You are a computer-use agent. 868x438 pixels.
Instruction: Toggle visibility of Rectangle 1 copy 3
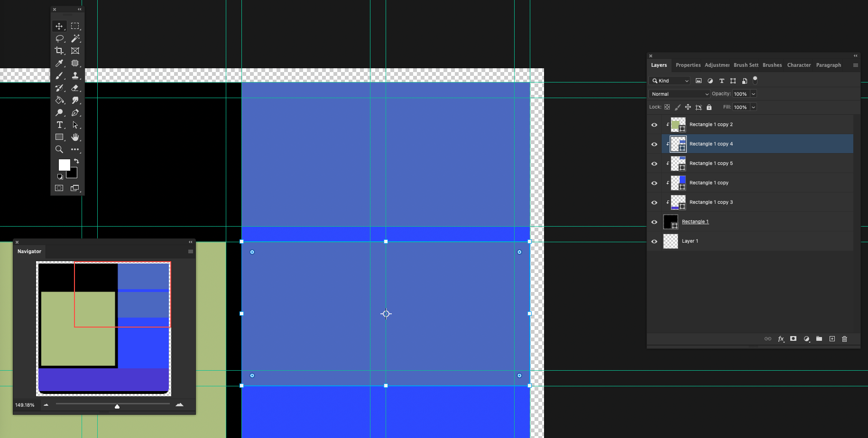point(655,202)
